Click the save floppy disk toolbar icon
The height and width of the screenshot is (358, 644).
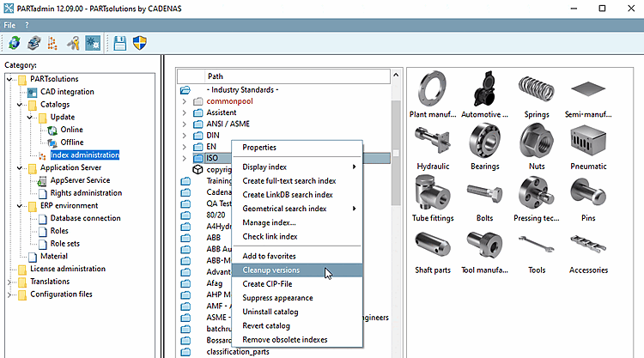tap(119, 43)
